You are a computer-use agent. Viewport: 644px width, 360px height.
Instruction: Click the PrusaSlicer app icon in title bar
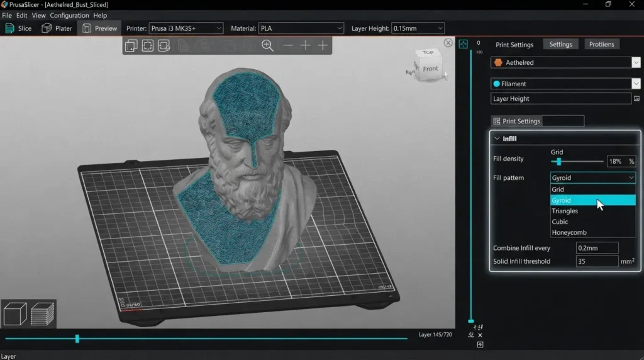pyautogui.click(x=4, y=4)
